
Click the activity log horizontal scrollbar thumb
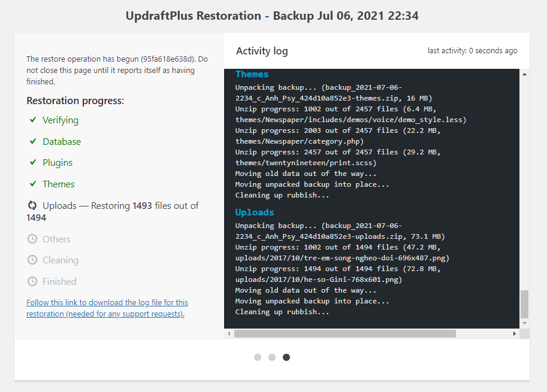click(x=344, y=334)
